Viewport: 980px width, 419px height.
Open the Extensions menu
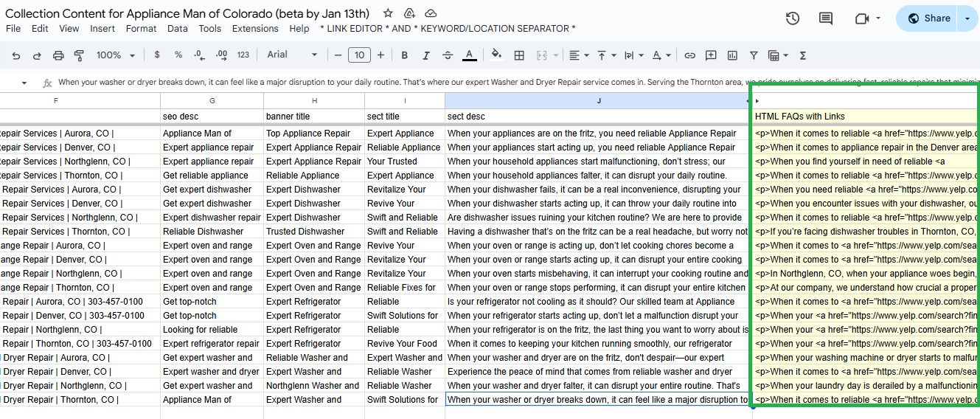255,29
